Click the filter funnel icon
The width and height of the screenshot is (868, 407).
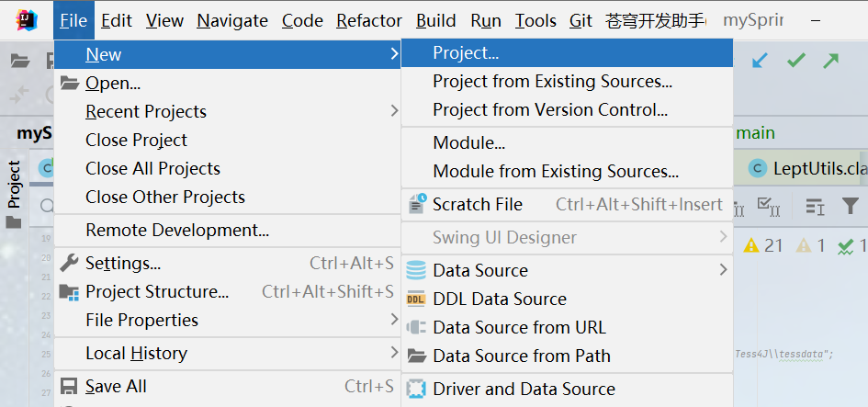(851, 206)
